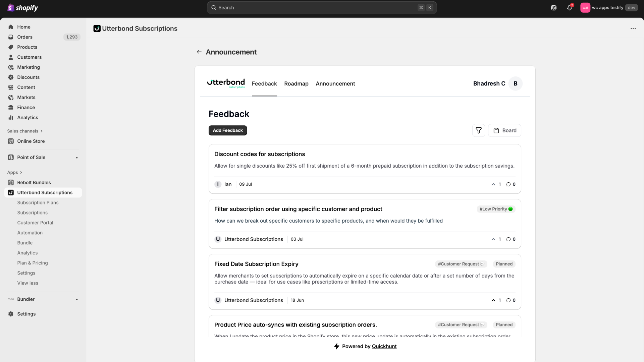Expand the Apps section chevron
The height and width of the screenshot is (362, 644).
point(21,172)
